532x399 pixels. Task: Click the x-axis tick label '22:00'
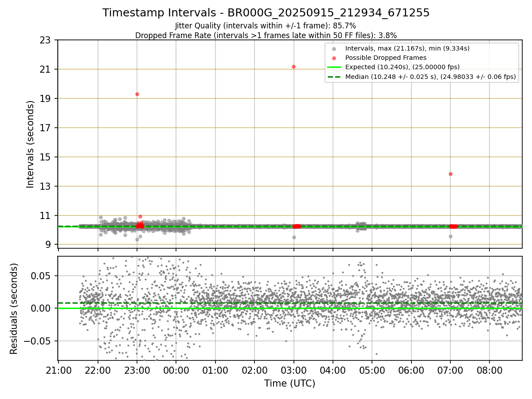click(x=98, y=370)
